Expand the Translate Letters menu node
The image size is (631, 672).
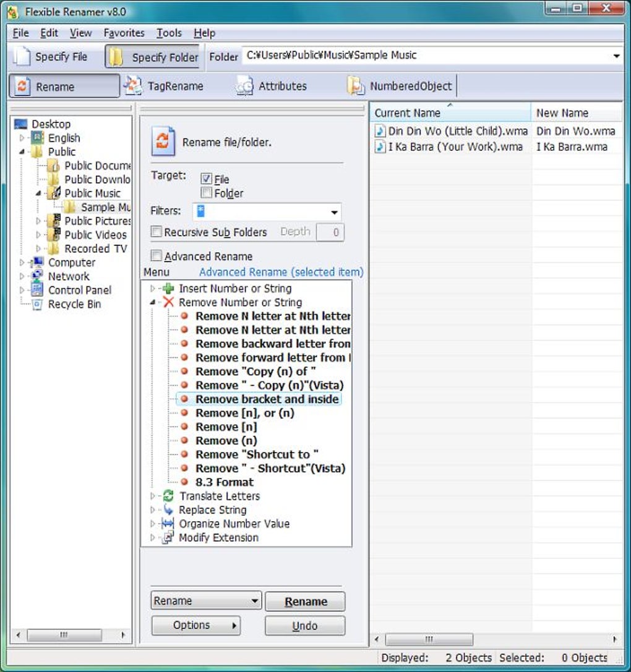click(x=152, y=496)
